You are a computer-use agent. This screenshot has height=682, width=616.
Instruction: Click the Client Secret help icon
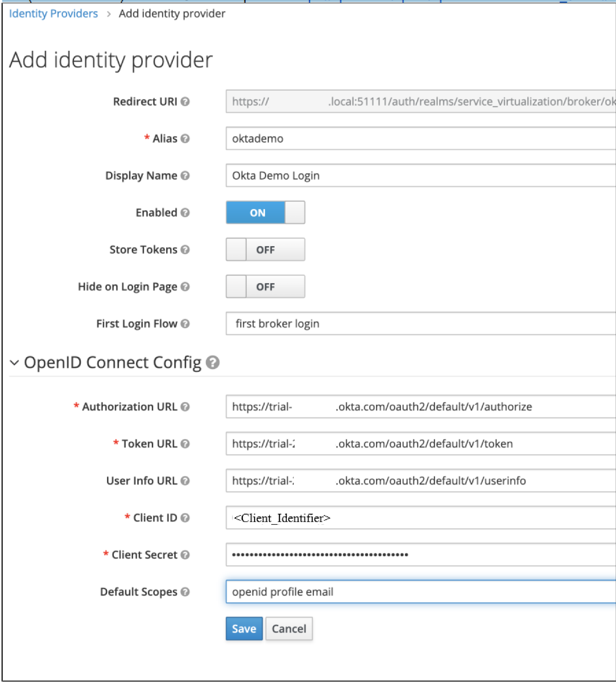tap(185, 555)
